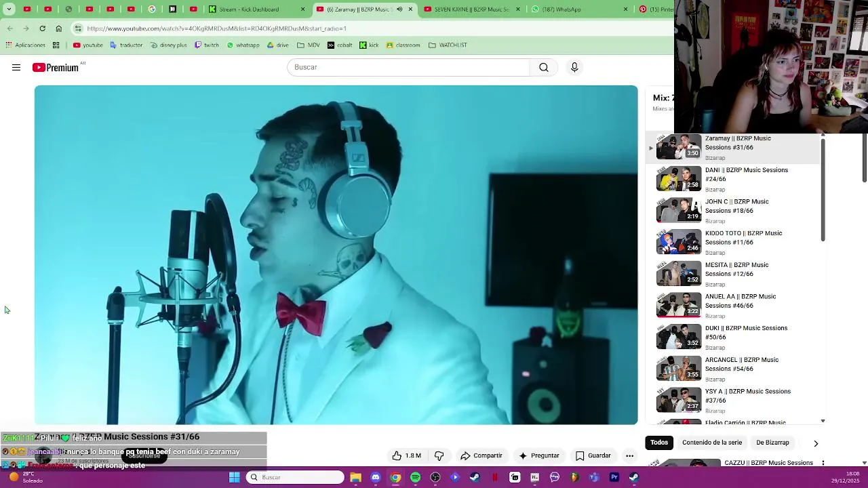This screenshot has height=488, width=868.
Task: Open the weather widget showing 29°C
Action: [x=26, y=477]
